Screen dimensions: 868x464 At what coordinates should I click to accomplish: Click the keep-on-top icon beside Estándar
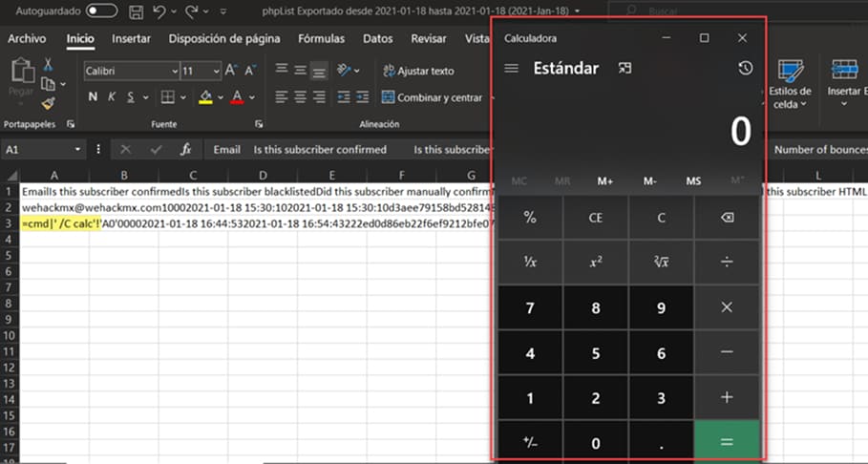(x=625, y=69)
